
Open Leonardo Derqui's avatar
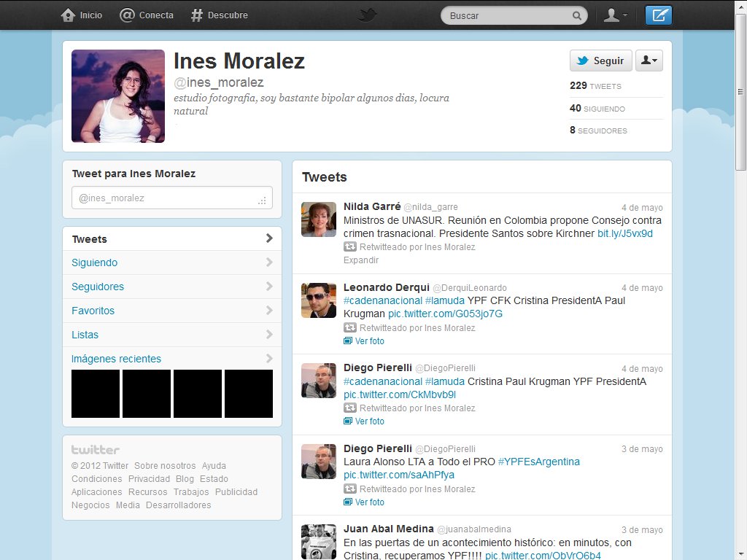tap(319, 300)
